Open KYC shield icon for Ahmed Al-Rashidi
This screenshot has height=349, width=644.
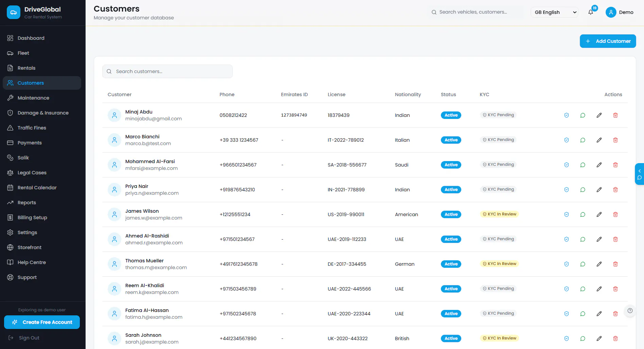tap(566, 239)
